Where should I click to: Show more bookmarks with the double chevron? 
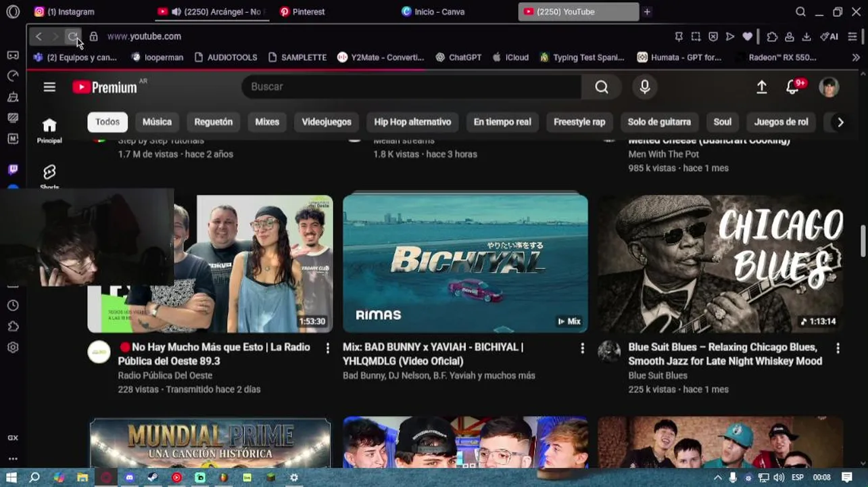point(856,57)
